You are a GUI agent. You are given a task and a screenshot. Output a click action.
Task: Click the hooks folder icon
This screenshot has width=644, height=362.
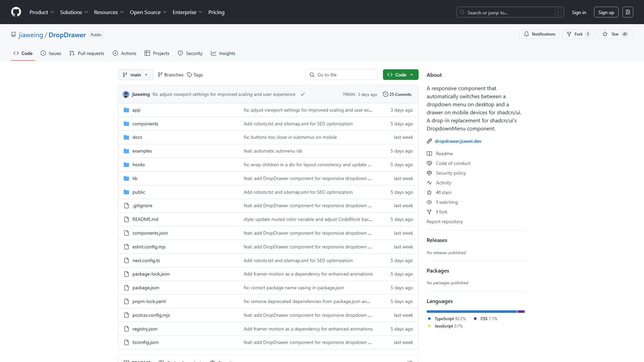click(126, 165)
